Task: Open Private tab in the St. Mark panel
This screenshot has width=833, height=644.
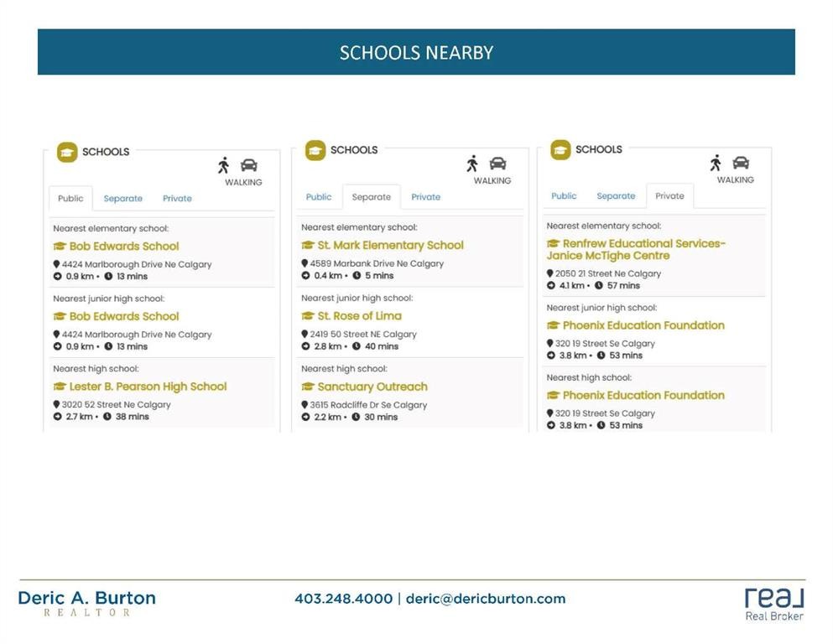Action: (x=425, y=197)
